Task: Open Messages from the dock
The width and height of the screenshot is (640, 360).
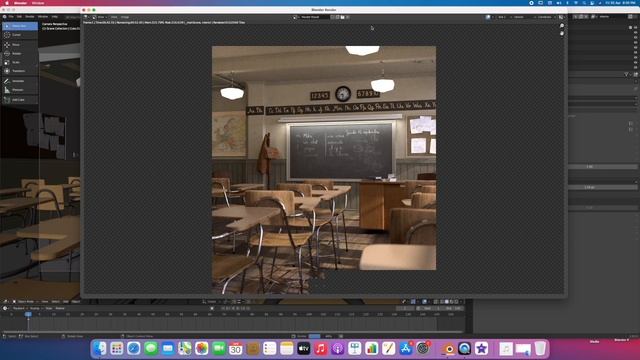Action: tap(151, 349)
